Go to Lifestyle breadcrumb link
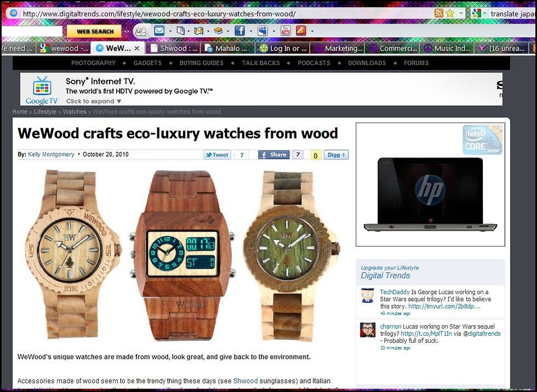Image resolution: width=537 pixels, height=392 pixels. (x=45, y=112)
